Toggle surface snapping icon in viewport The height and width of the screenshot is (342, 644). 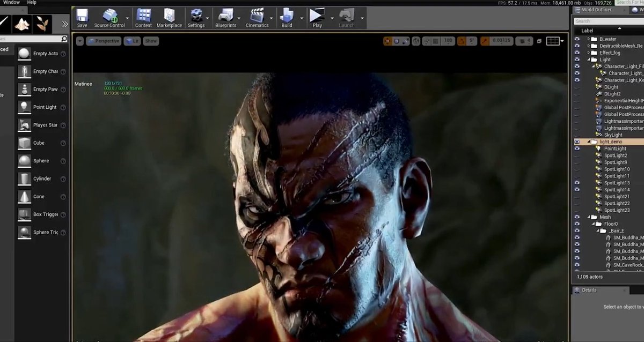[x=427, y=41]
